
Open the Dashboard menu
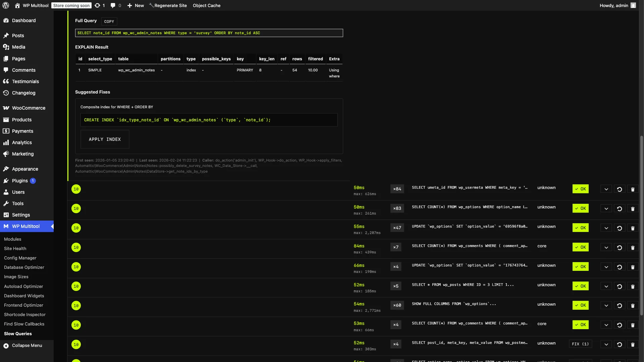(27, 20)
